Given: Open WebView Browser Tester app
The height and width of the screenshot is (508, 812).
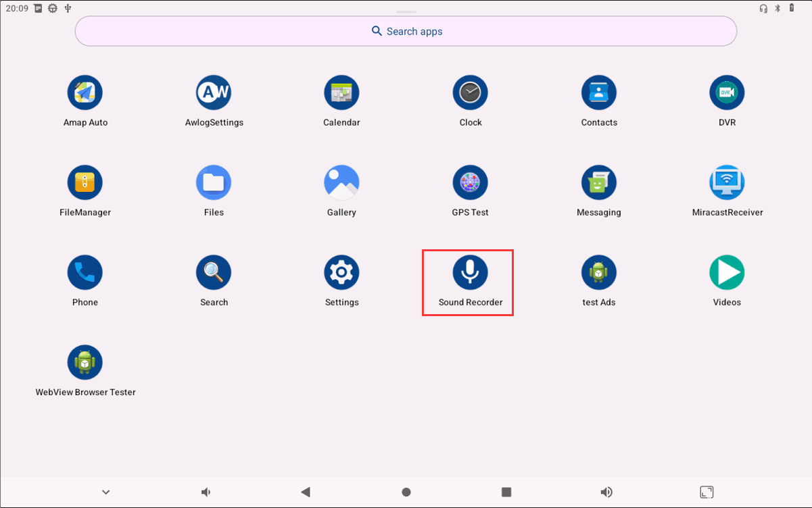Looking at the screenshot, I should [85, 362].
